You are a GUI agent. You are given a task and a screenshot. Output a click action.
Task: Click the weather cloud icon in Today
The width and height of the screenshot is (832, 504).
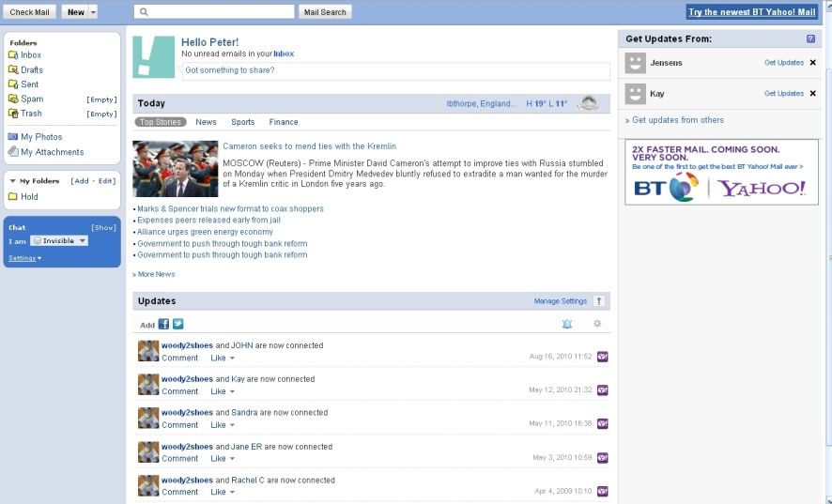pos(589,103)
